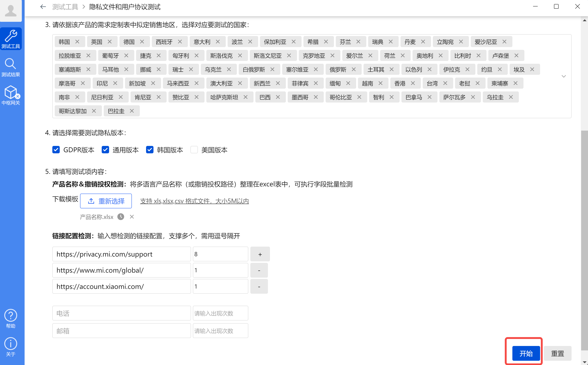Click the 电话 input field
The image size is (588, 365).
click(x=121, y=313)
